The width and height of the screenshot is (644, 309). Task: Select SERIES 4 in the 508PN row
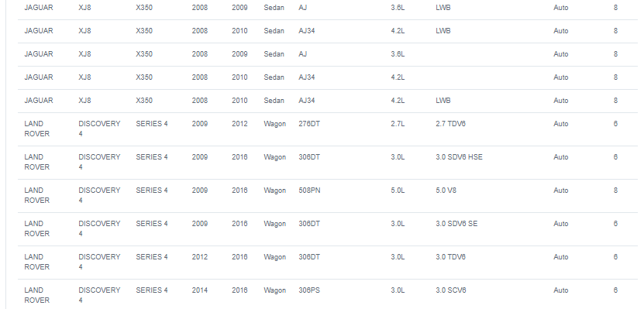(x=152, y=190)
